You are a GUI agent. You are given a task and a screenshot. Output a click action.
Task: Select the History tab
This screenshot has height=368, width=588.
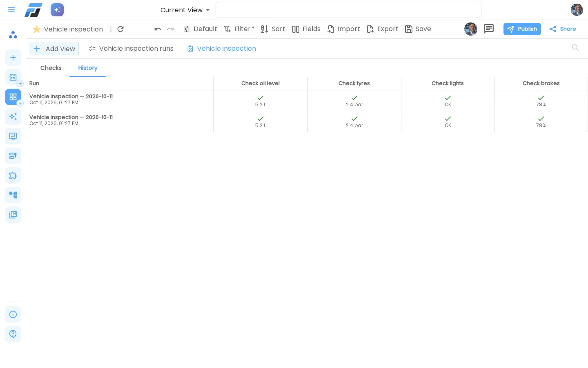[88, 68]
